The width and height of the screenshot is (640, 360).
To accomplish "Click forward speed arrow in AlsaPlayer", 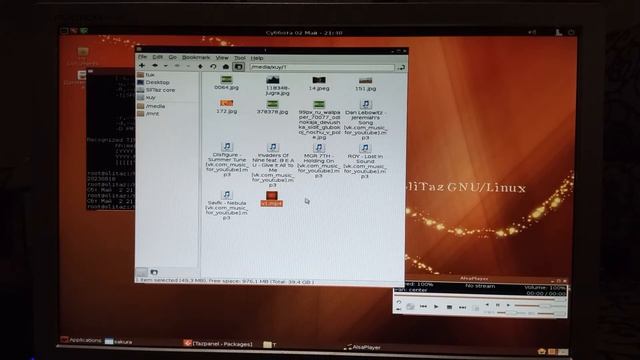I will pos(508,305).
